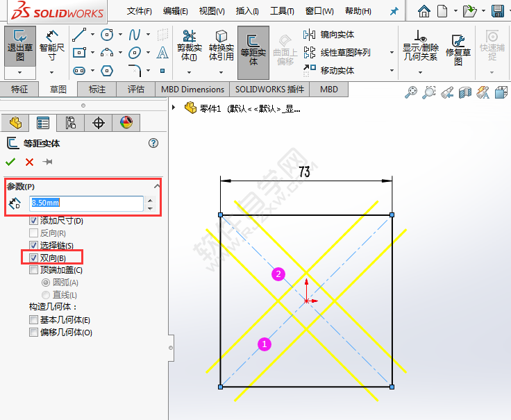The image size is (511, 420).
Task: Click Zoom to Area icon
Action: tap(429, 92)
